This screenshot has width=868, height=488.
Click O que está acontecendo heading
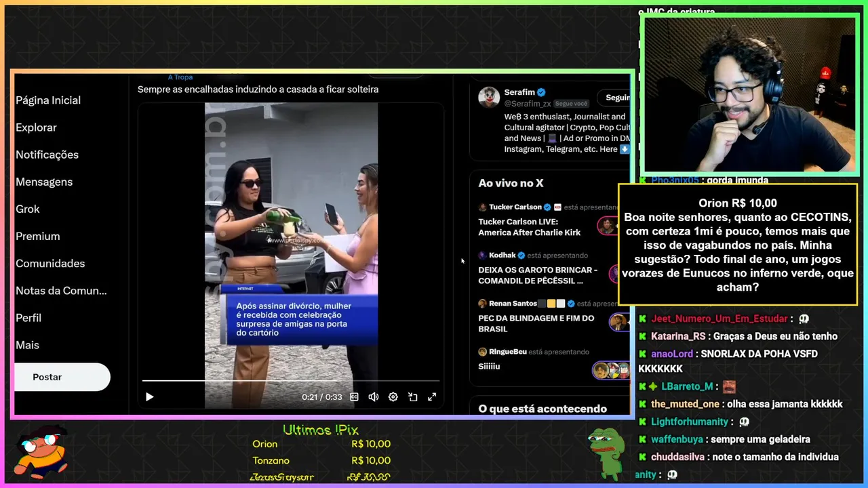(542, 409)
